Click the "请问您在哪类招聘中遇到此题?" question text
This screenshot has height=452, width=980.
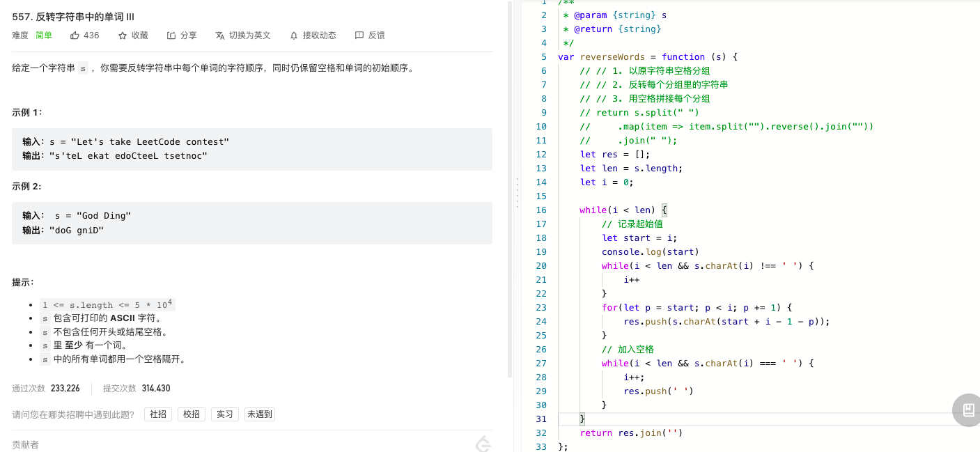[x=73, y=414]
